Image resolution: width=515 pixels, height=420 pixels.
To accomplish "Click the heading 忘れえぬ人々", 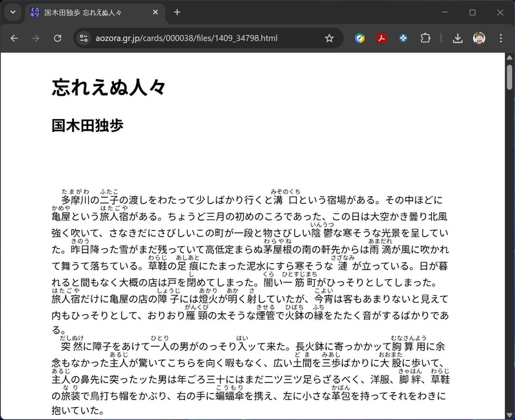I will point(108,87).
